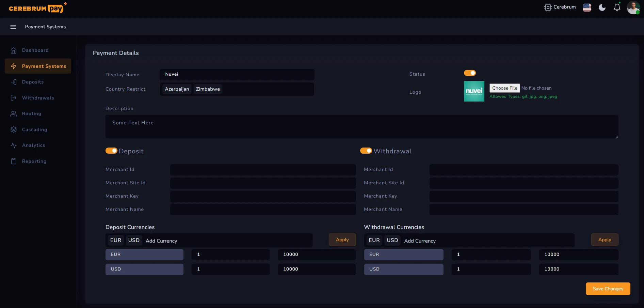Open Add Currency in Withdrawal Currencies
The width and height of the screenshot is (644, 308).
click(x=420, y=241)
